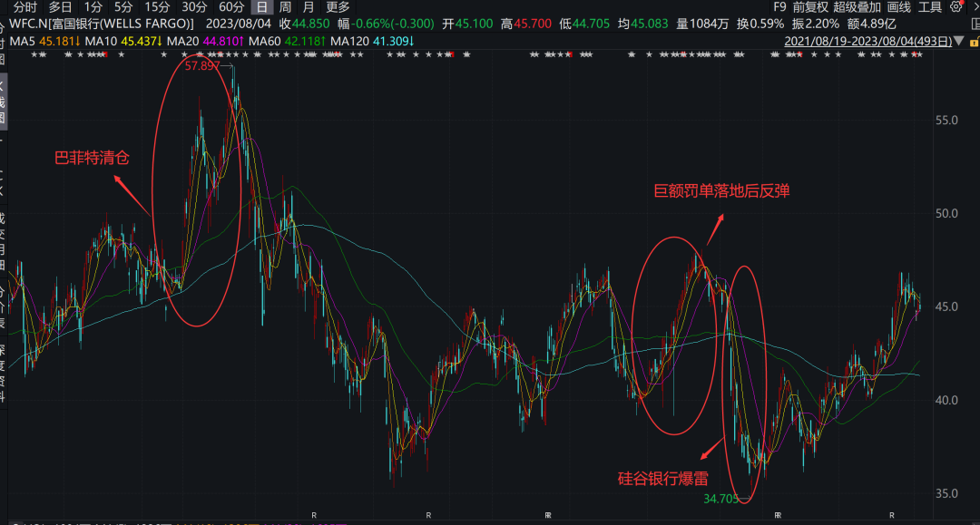This screenshot has width=980, height=525.
Task: Click the average price 均45.083
Action: (x=642, y=24)
